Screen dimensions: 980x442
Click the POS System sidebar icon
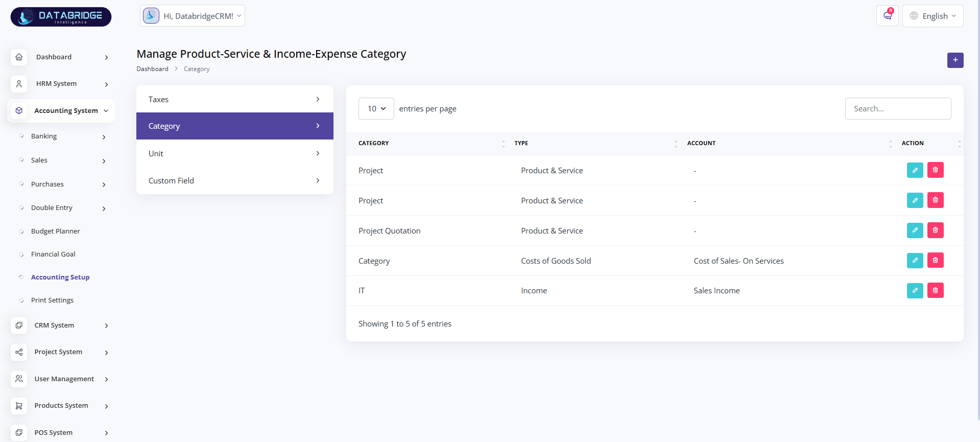pyautogui.click(x=19, y=432)
